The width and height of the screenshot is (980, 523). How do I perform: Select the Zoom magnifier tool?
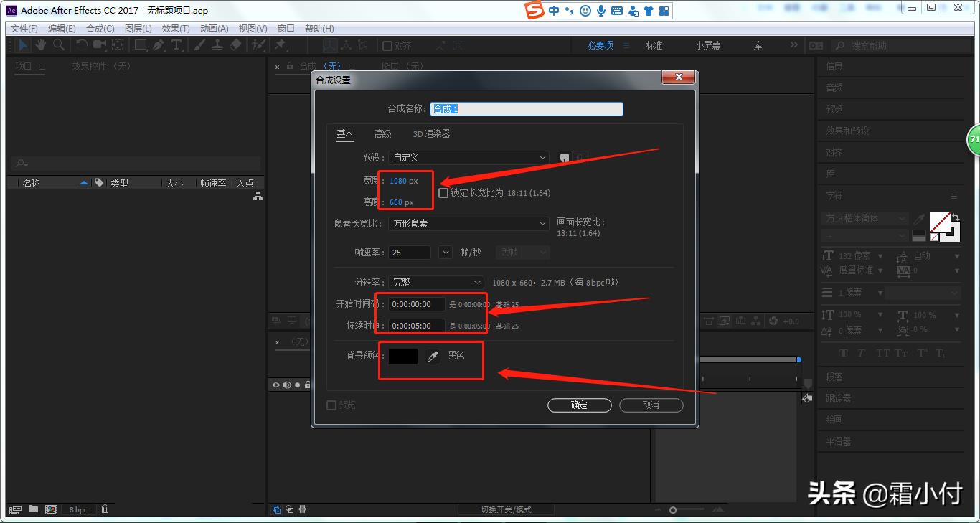click(59, 44)
